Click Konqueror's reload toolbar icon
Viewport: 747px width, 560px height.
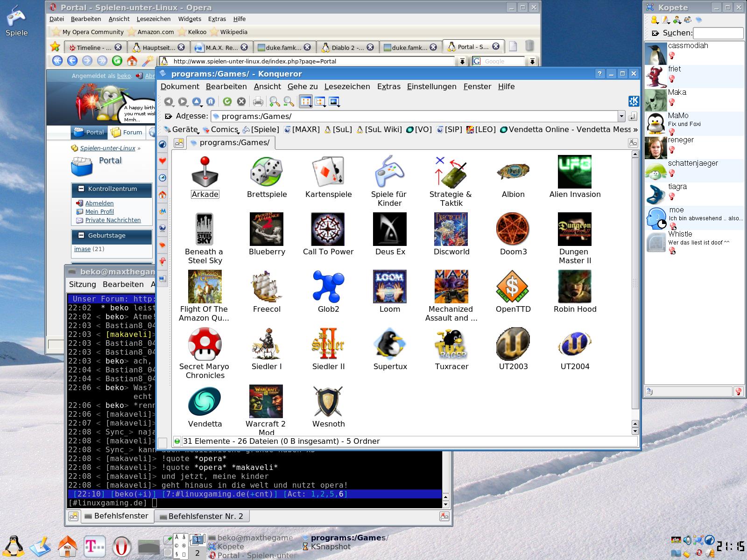coord(227,101)
